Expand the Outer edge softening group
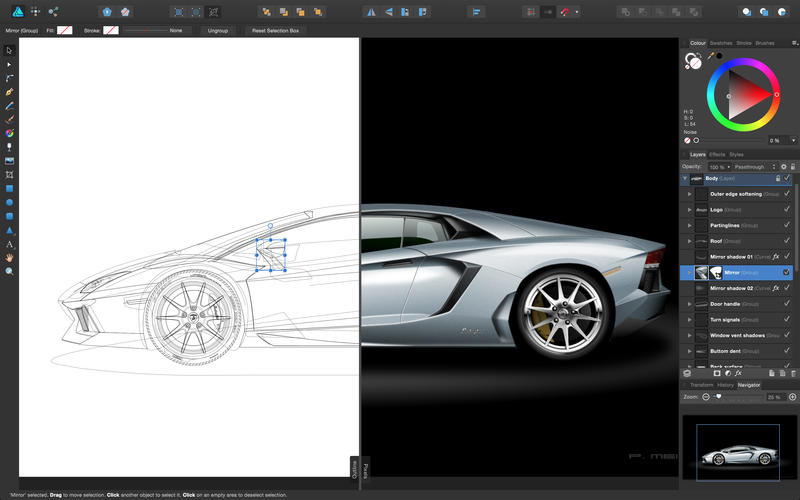 click(x=689, y=194)
